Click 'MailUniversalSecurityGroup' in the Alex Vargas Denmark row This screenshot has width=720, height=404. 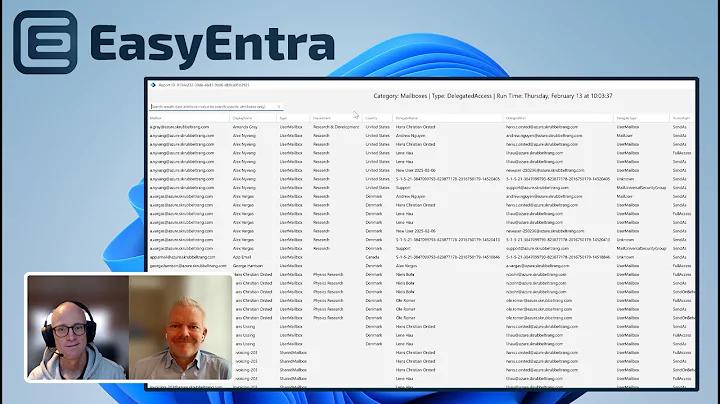tap(641, 248)
